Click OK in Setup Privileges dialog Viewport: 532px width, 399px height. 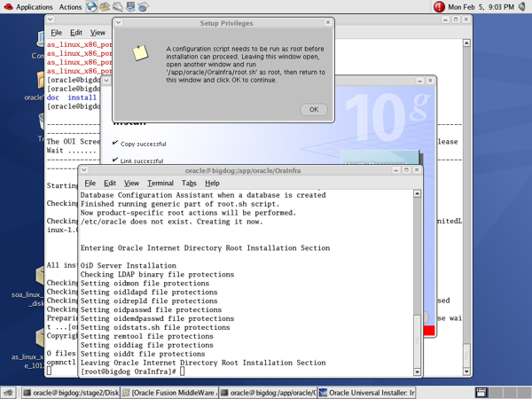tap(314, 110)
